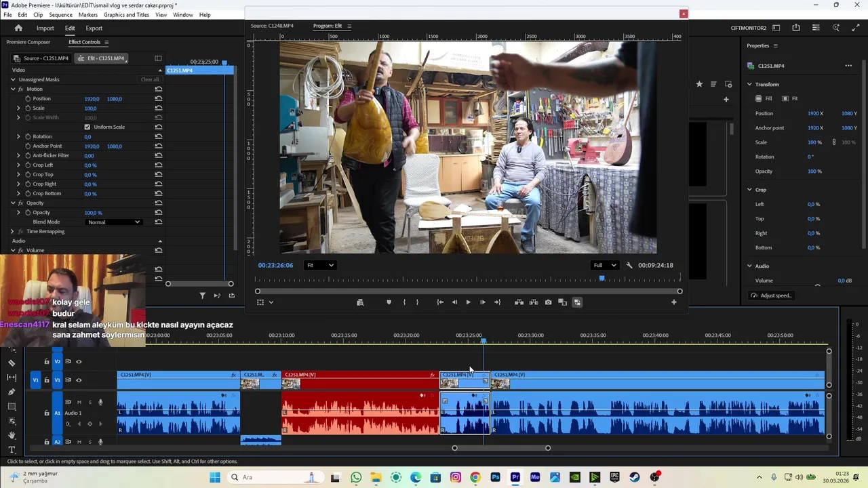
Task: Collapse the Audio section in Properties
Action: 749,266
